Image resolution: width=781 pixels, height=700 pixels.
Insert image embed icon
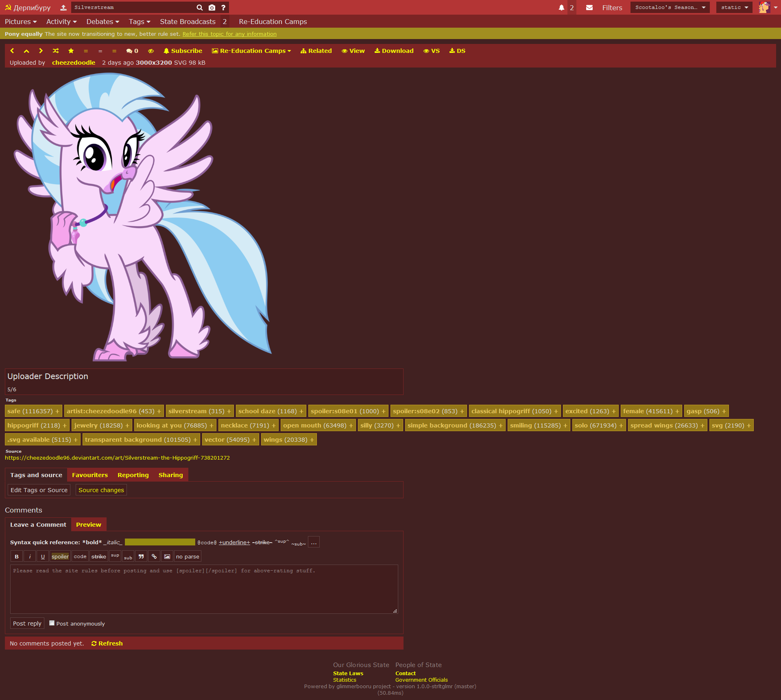pos(167,556)
